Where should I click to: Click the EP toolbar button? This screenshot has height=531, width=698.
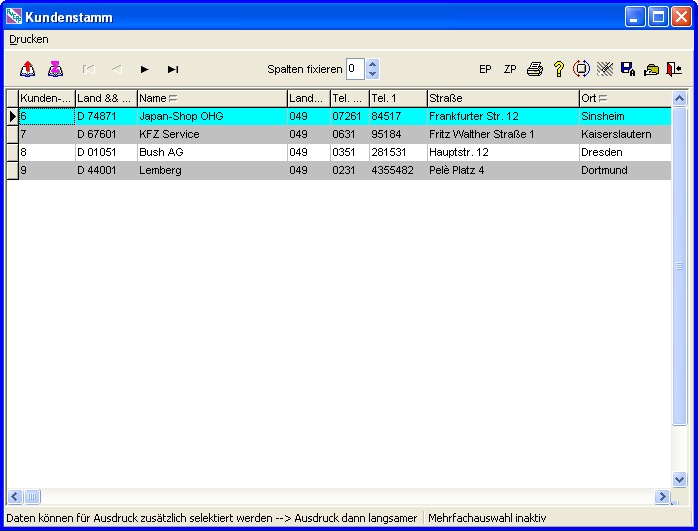pos(485,69)
